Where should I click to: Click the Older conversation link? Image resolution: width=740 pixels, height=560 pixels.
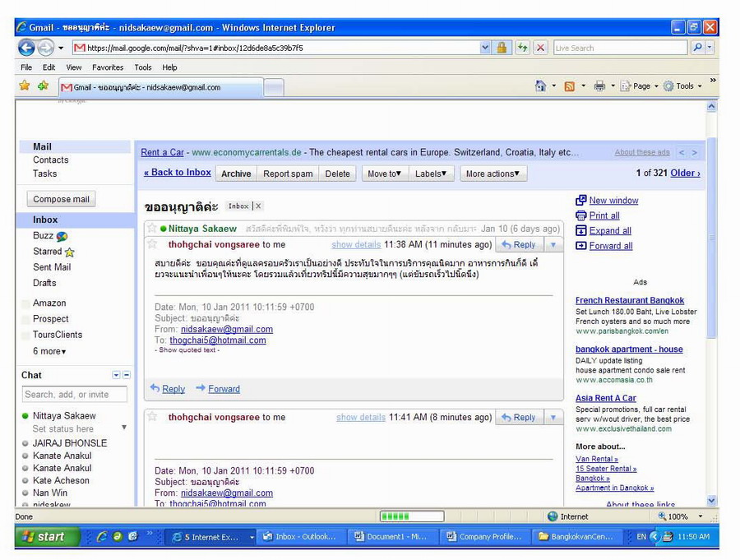click(x=685, y=174)
